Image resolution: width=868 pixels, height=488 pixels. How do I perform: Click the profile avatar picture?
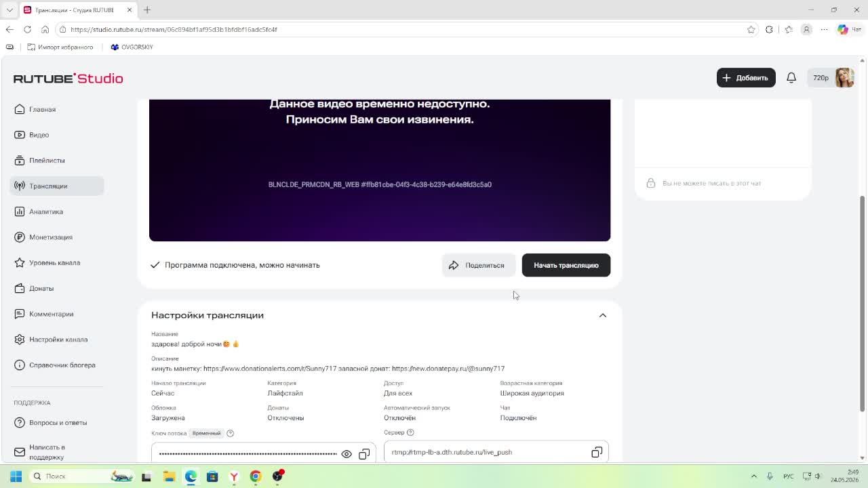pos(844,78)
